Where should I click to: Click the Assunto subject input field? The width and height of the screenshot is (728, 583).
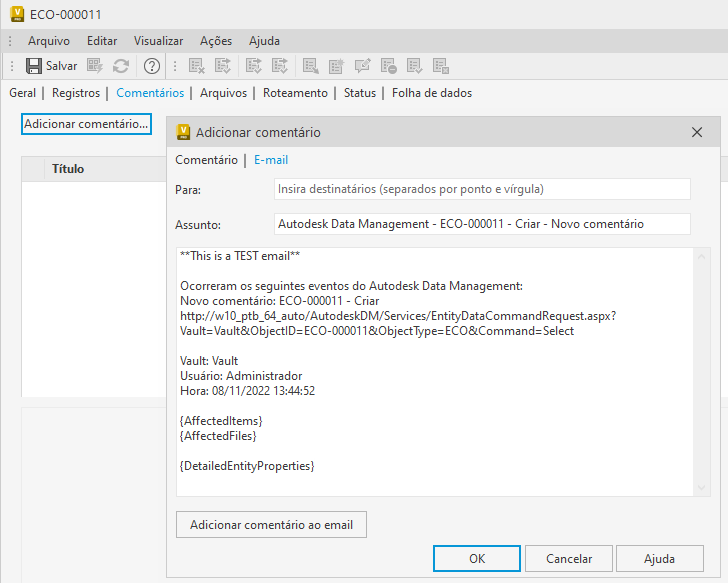pyautogui.click(x=482, y=224)
